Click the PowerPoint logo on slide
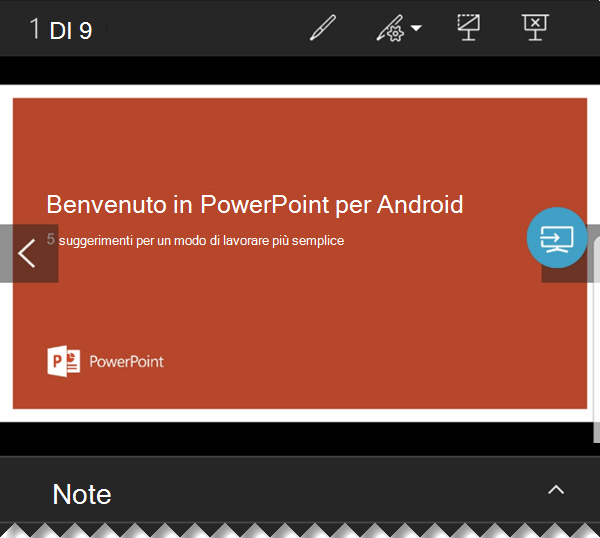Viewport: 600px width, 538px height. coord(64,361)
